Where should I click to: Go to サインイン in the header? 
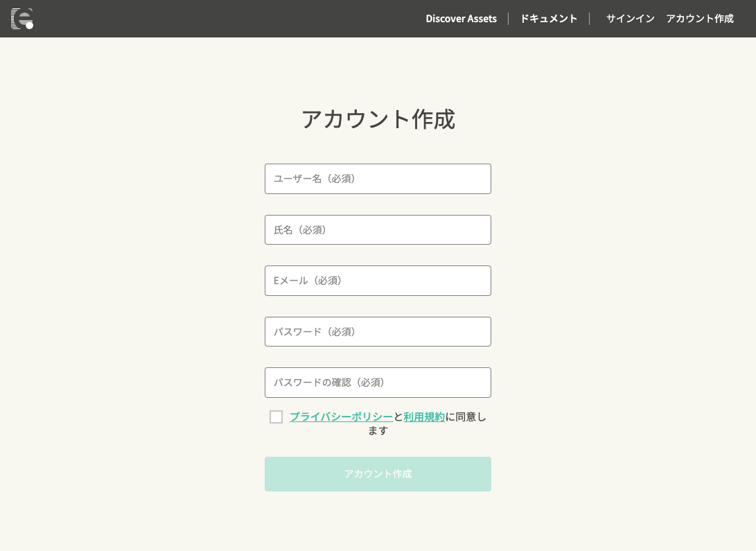(630, 19)
